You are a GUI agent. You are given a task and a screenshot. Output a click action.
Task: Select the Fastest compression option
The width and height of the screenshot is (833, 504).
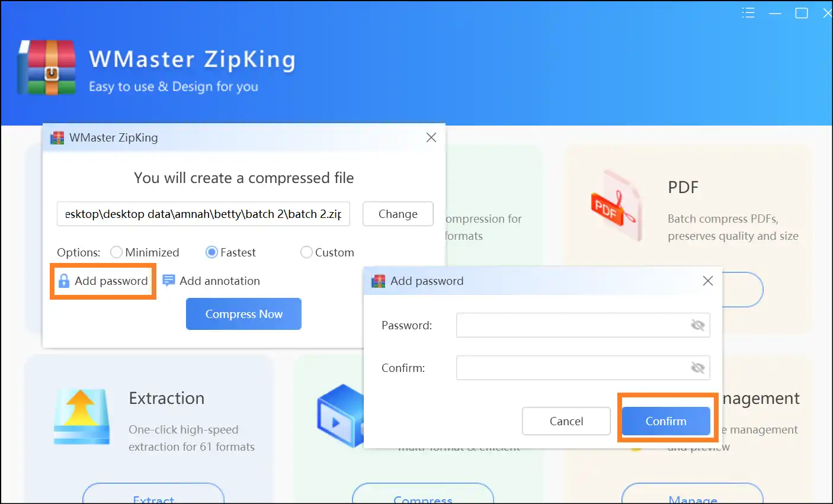click(x=230, y=252)
